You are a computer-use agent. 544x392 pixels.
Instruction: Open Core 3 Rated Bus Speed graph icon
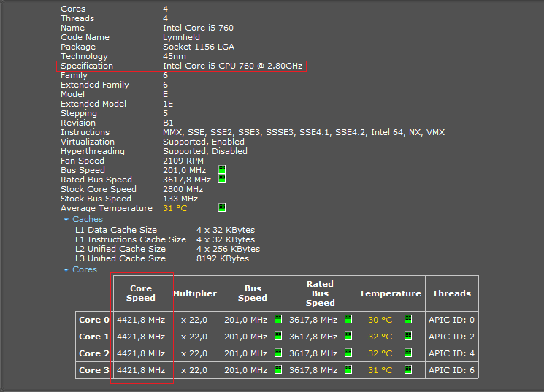pyautogui.click(x=348, y=369)
